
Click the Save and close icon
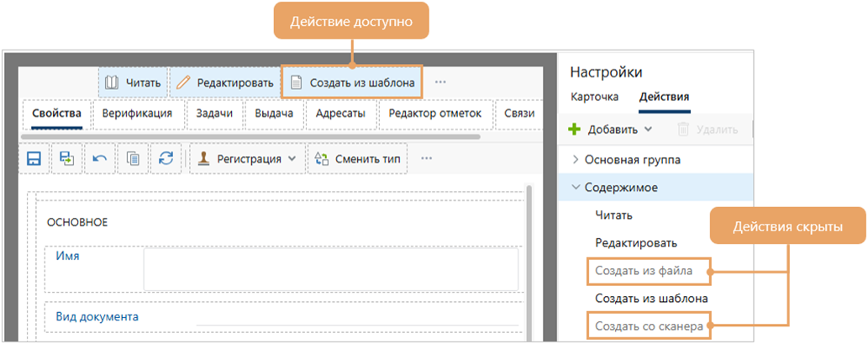pyautogui.click(x=66, y=158)
